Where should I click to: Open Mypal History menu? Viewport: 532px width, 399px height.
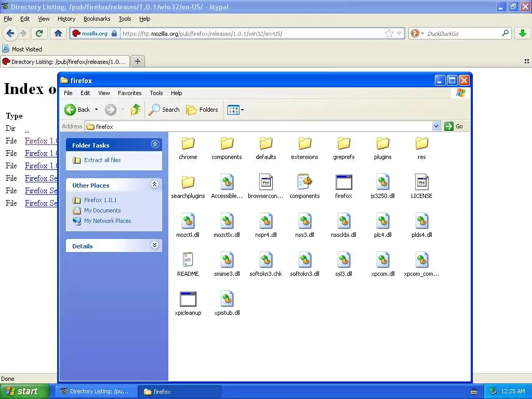tap(66, 19)
